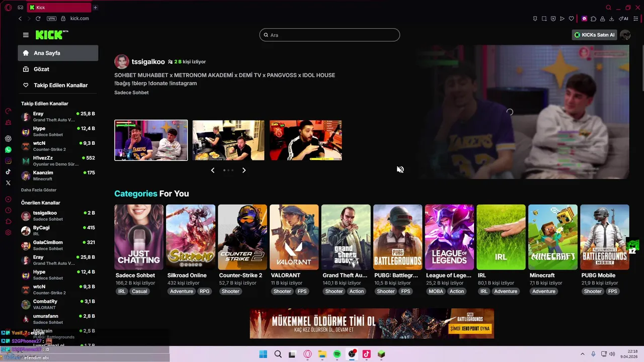Open a new browser tab
644x362 pixels.
(95, 8)
